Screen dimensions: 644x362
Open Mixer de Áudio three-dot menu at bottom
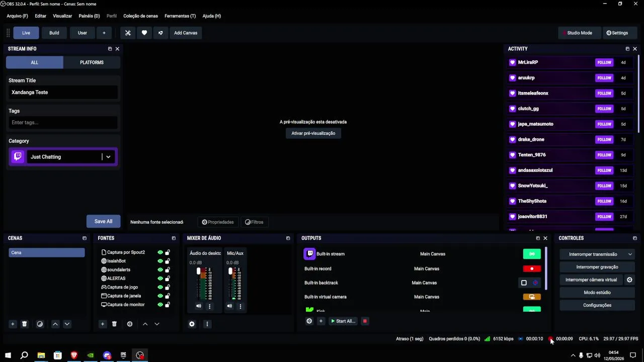207,324
